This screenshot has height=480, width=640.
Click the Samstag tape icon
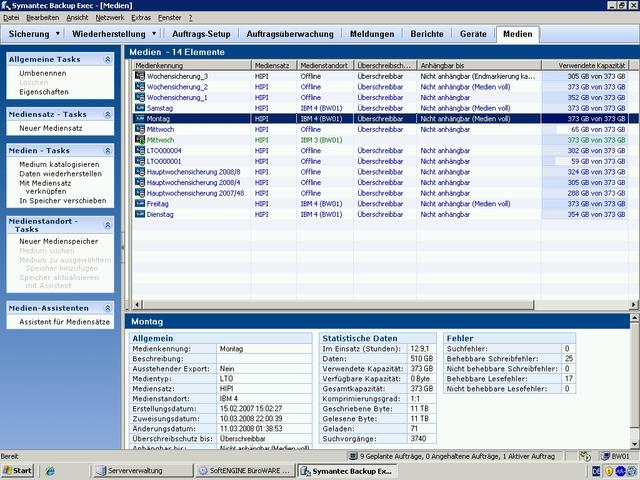[140, 108]
